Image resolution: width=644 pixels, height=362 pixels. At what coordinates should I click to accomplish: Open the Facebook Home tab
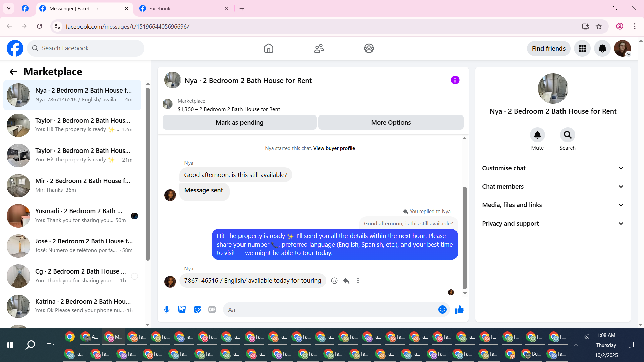click(268, 48)
